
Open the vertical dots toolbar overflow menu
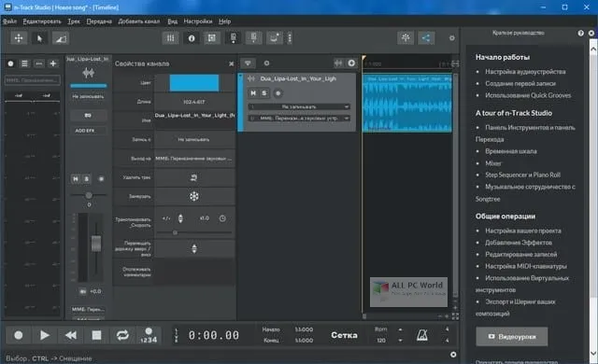tap(290, 38)
